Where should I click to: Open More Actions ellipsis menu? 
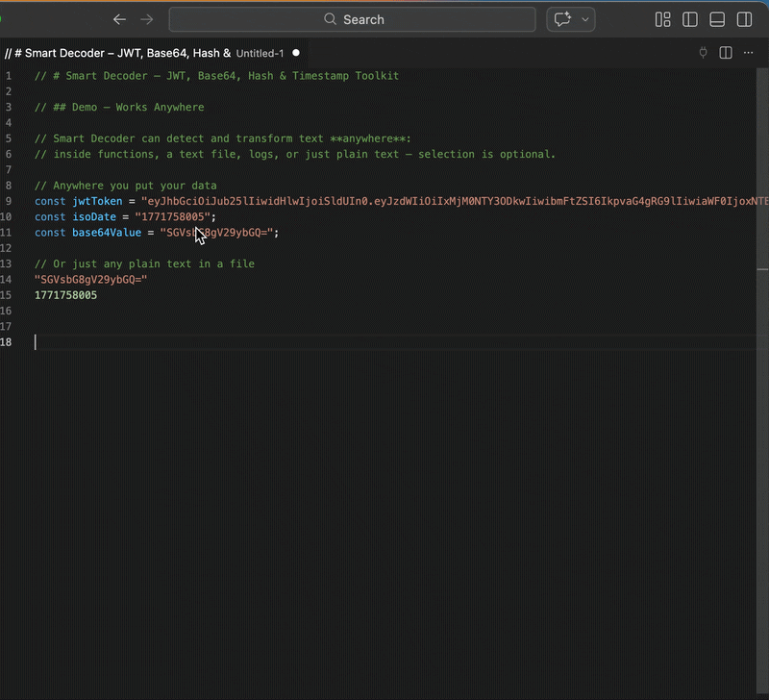tap(748, 53)
